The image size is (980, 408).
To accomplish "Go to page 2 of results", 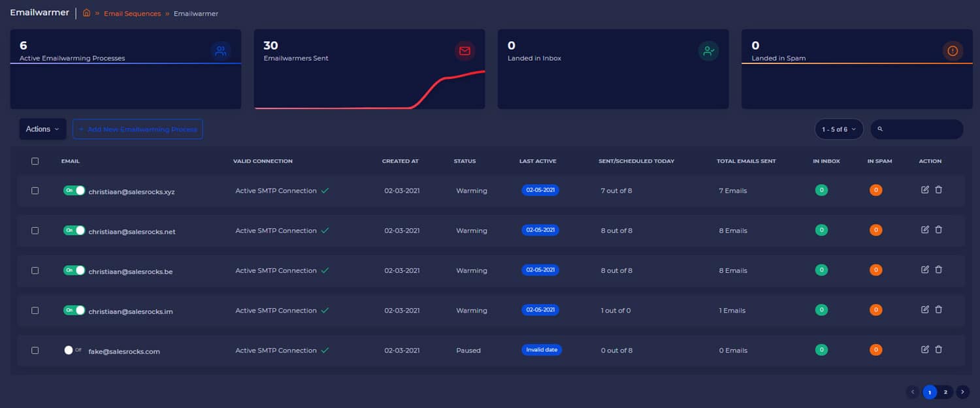I will point(945,392).
